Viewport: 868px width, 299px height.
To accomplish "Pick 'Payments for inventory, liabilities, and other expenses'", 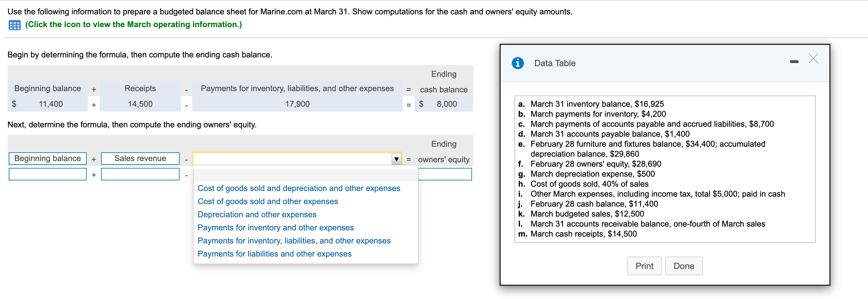I will (x=294, y=240).
